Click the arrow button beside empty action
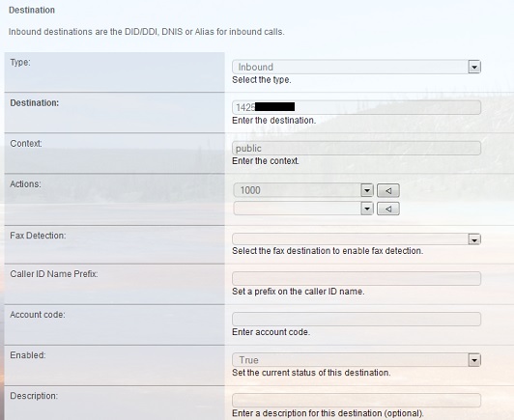The image size is (514, 420). 388,209
